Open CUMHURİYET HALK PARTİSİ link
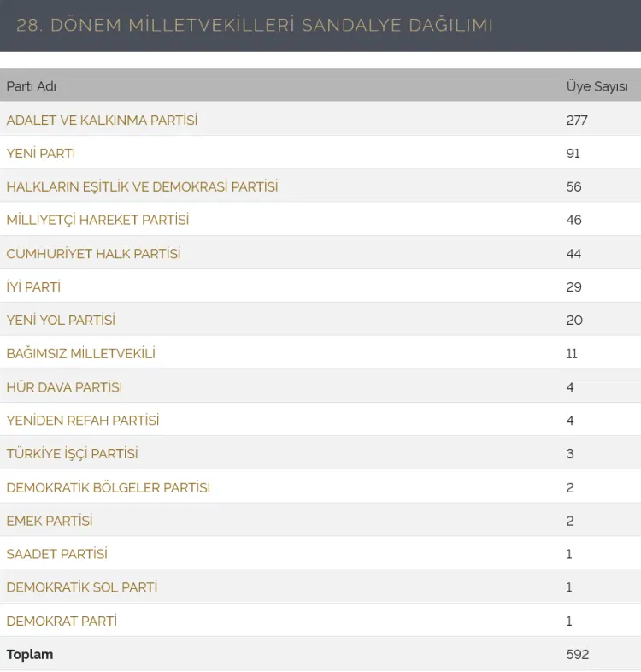The width and height of the screenshot is (641, 672). coord(93,254)
